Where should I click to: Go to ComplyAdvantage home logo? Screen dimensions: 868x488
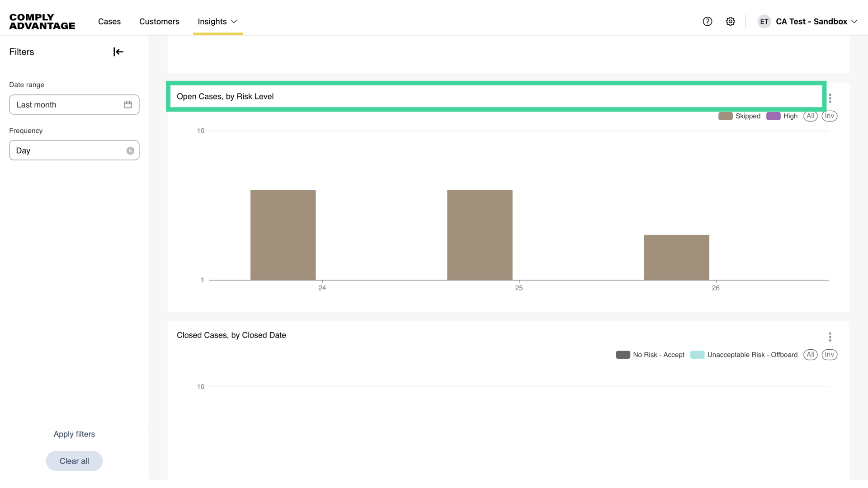(x=42, y=21)
